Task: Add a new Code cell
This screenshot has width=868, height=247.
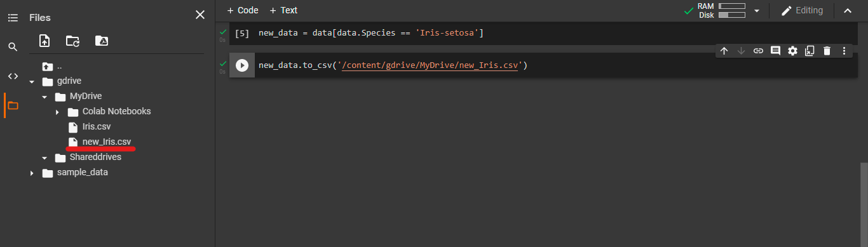Action: 243,10
